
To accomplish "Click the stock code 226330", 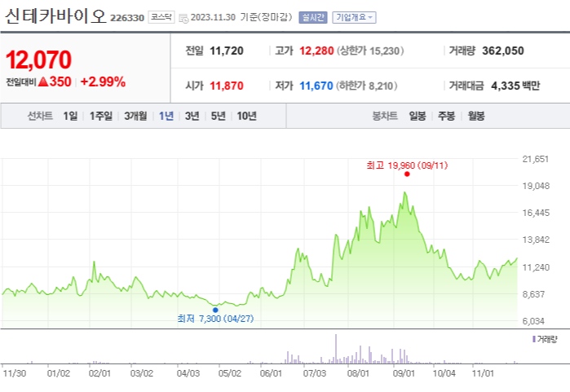I will pos(127,18).
